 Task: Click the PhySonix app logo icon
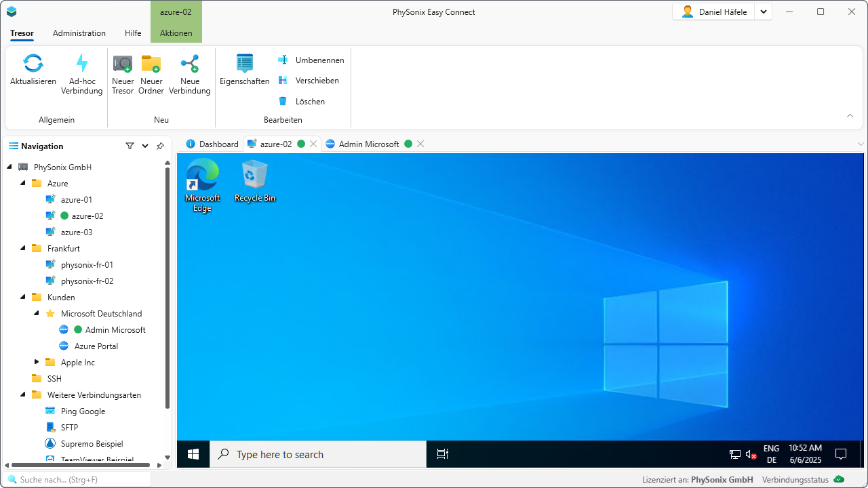click(x=12, y=12)
